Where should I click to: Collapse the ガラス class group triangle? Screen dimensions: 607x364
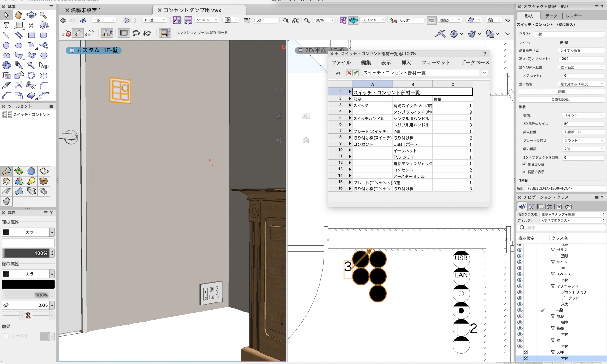pyautogui.click(x=553, y=250)
